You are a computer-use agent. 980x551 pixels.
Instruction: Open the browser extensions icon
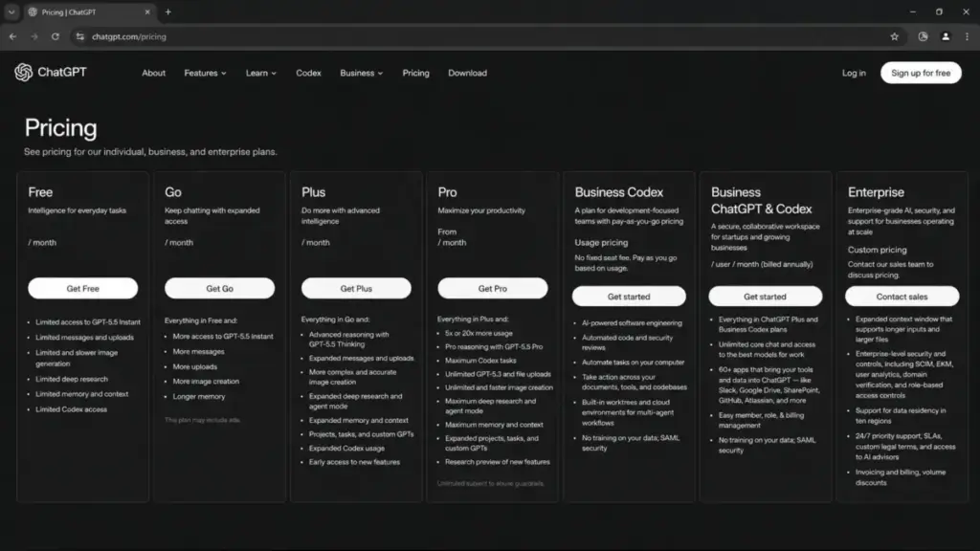924,37
